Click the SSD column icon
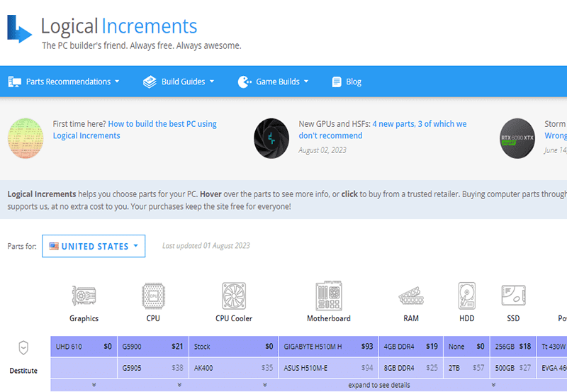Image resolution: width=567 pixels, height=392 pixels. pyautogui.click(x=513, y=295)
